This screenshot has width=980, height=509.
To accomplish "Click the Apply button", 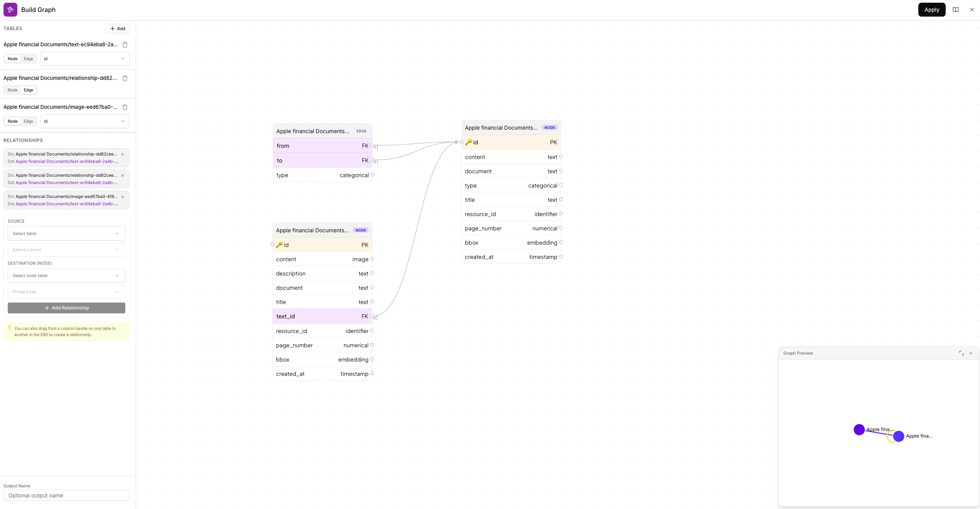I will tap(932, 9).
